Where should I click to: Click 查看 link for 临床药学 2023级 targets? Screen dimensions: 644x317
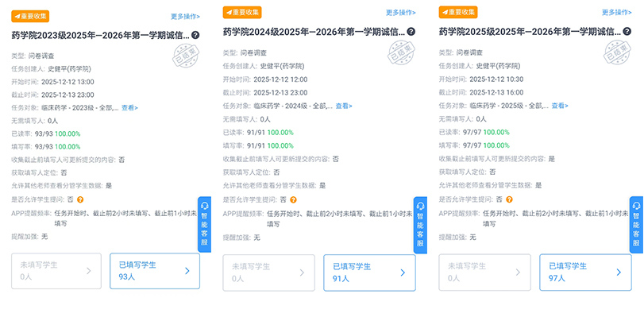point(129,108)
